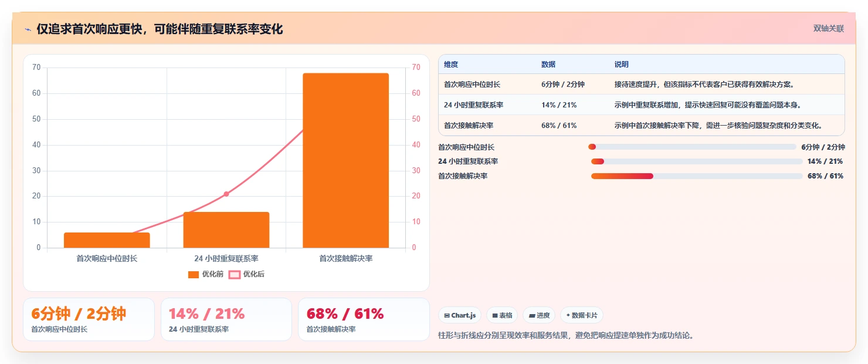Click the pink 20 tick on the right axis
The image size is (868, 364).
(416, 196)
